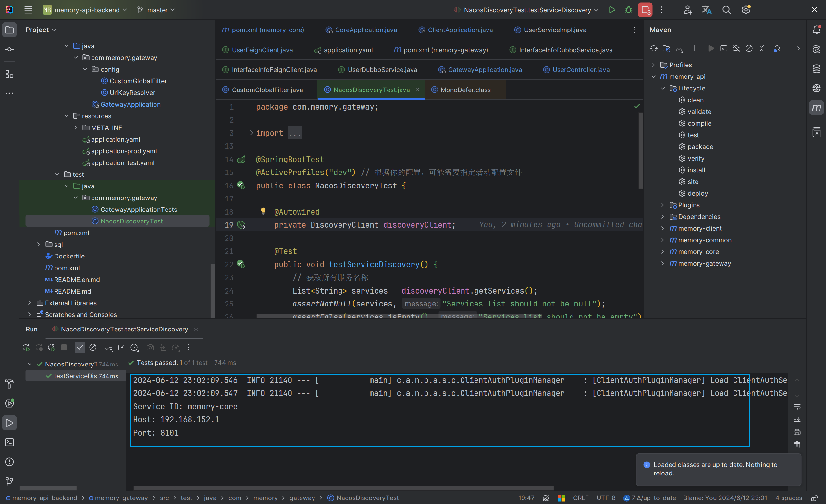Open Maven tool window from sidebar
This screenshot has width=826, height=504.
pyautogui.click(x=816, y=107)
